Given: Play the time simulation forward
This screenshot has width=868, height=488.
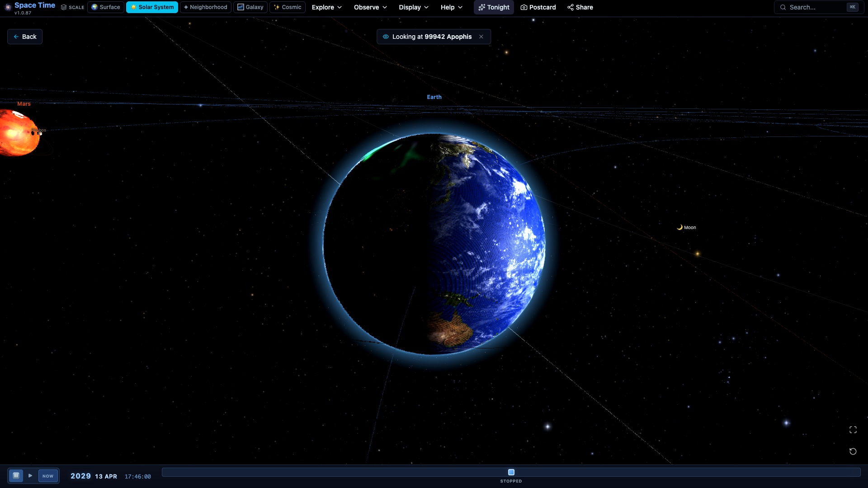Looking at the screenshot, I should [30, 475].
